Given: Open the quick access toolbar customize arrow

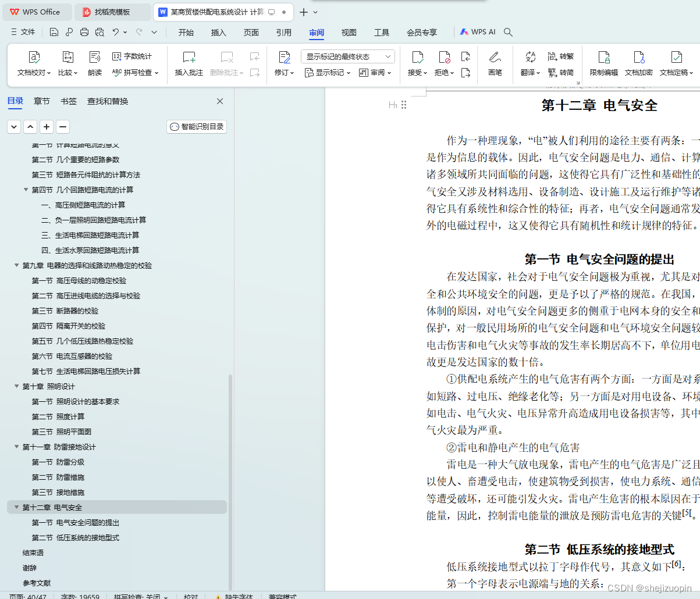Looking at the screenshot, I should [154, 32].
